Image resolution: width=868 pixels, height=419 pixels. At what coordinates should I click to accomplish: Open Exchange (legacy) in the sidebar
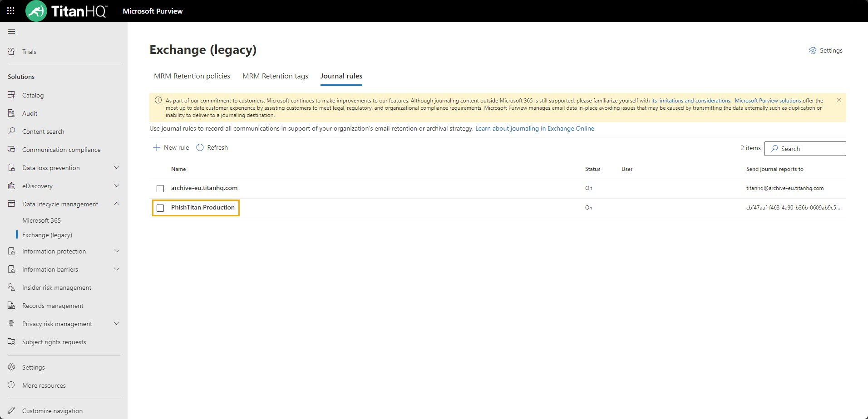tap(47, 235)
